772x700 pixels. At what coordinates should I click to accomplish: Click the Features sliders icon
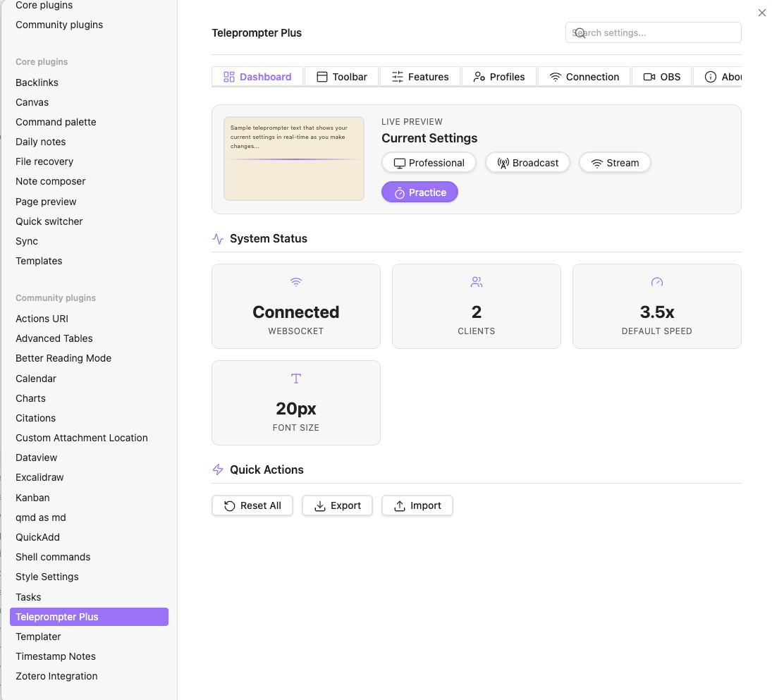point(398,77)
